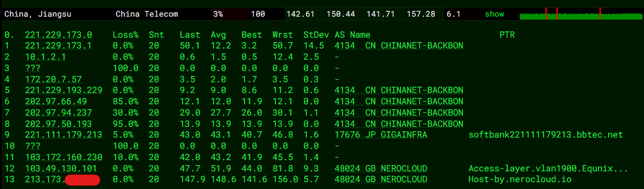
Task: Click the ??? link in hop 10
Action: coord(33,146)
